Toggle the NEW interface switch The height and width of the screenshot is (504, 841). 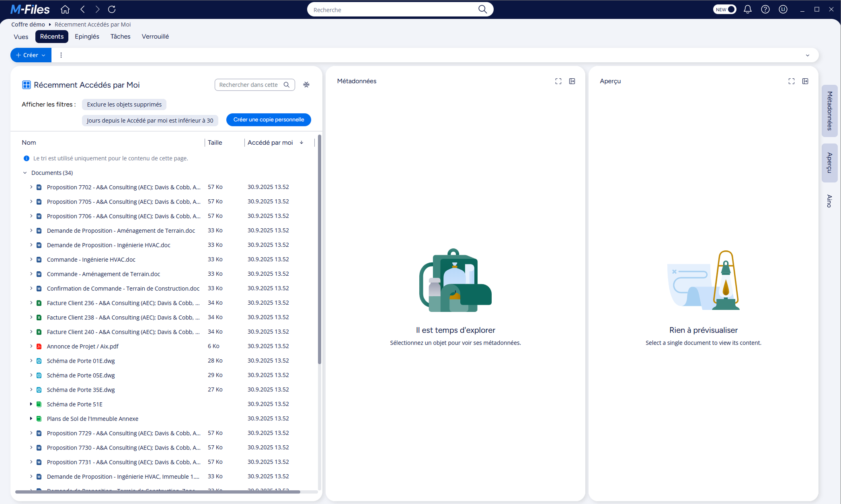pos(724,9)
